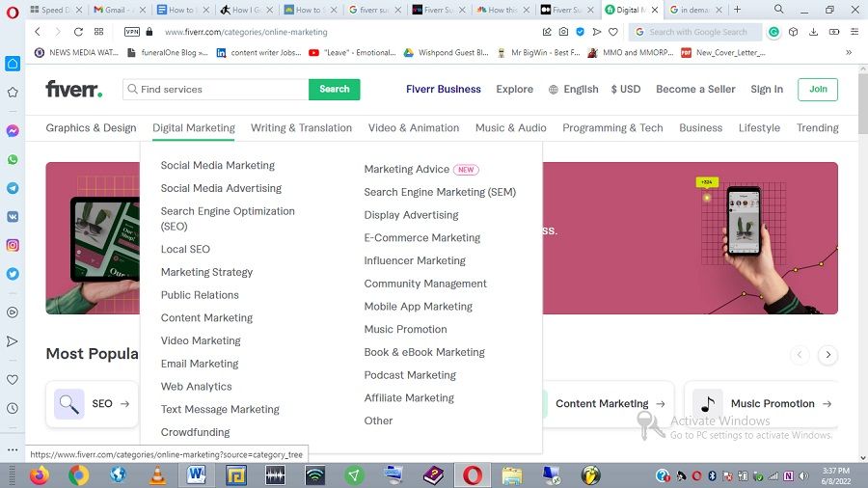Screen dimensions: 868x488
Task: Open Telegram in the sidebar
Action: click(13, 188)
